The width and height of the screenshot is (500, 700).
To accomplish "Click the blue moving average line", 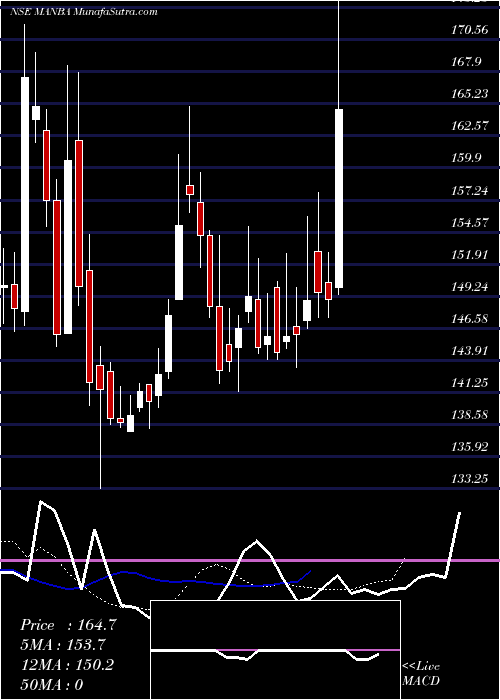I will click(156, 579).
